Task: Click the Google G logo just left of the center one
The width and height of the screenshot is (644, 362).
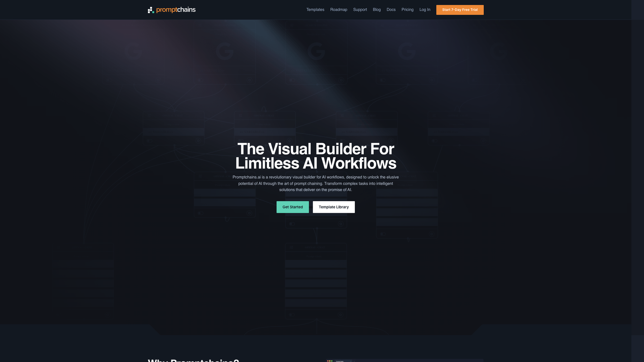Action: coord(224,51)
